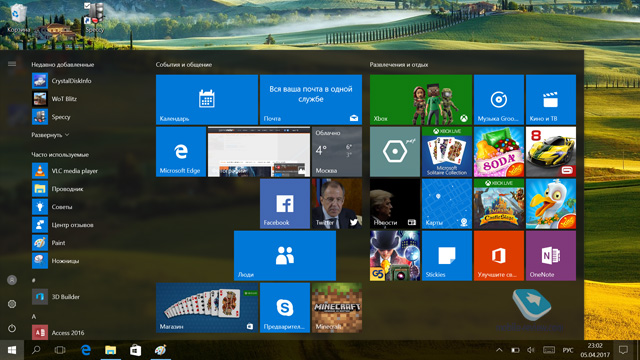Image resolution: width=640 pixels, height=360 pixels.
Task: Open taskbar search magnifier
Action: coord(36,350)
